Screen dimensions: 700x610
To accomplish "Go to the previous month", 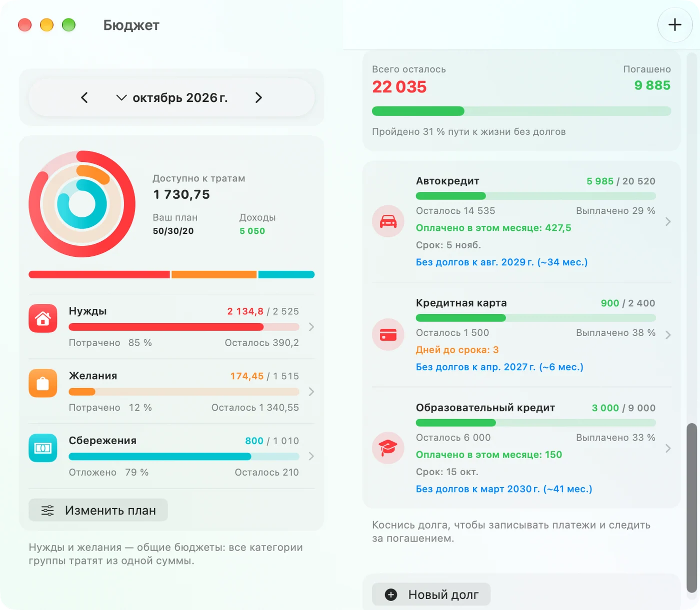I will [84, 97].
